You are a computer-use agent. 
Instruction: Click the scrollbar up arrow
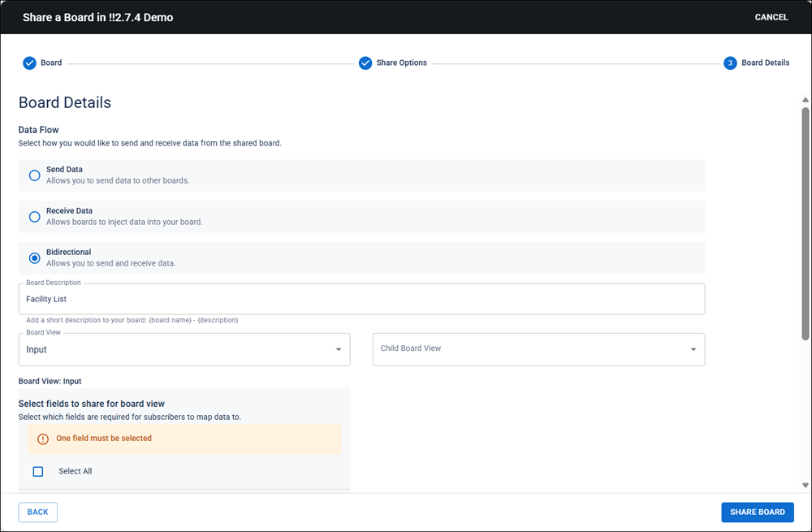pyautogui.click(x=806, y=99)
